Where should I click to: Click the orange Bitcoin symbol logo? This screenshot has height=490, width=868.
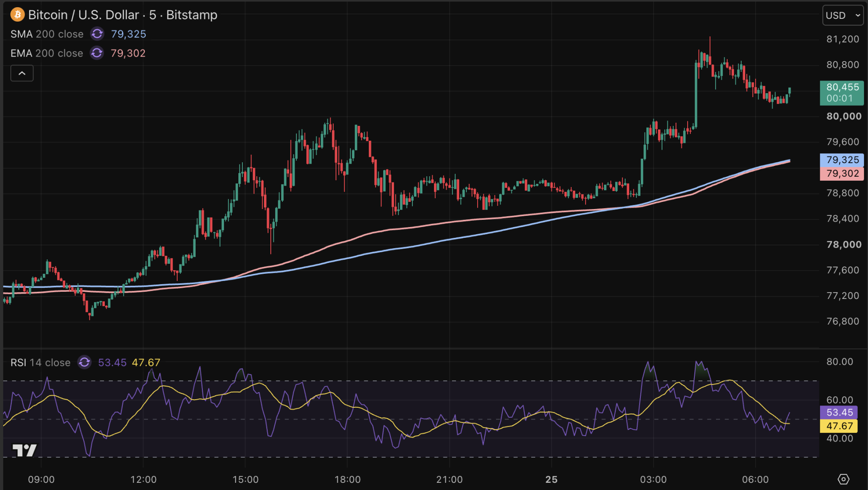coord(18,15)
